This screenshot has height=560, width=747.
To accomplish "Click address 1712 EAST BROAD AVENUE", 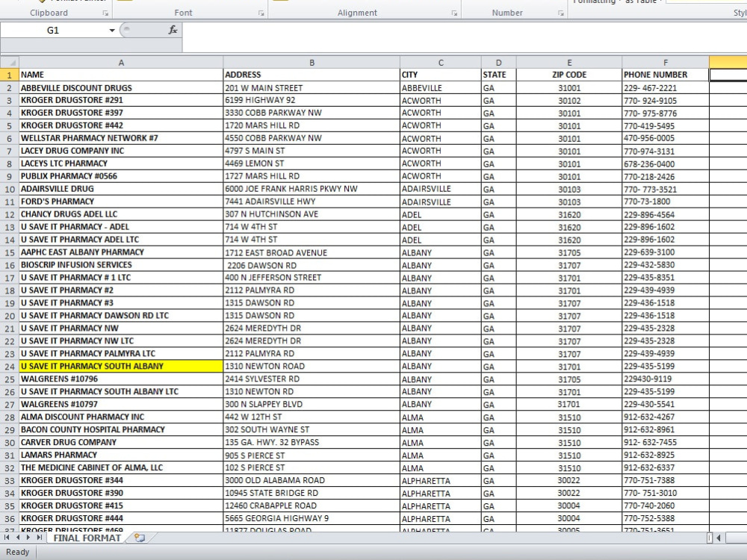I will [311, 252].
